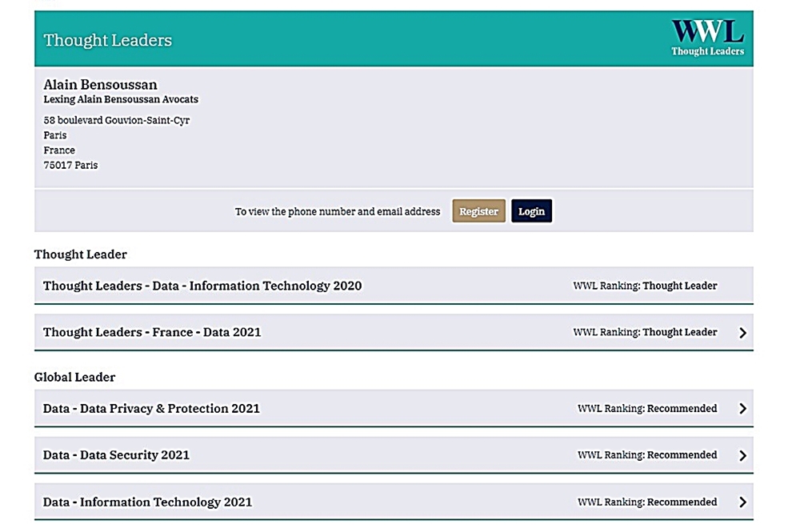The width and height of the screenshot is (800, 532).
Task: Click the Thought Leader section heading
Action: pos(81,254)
